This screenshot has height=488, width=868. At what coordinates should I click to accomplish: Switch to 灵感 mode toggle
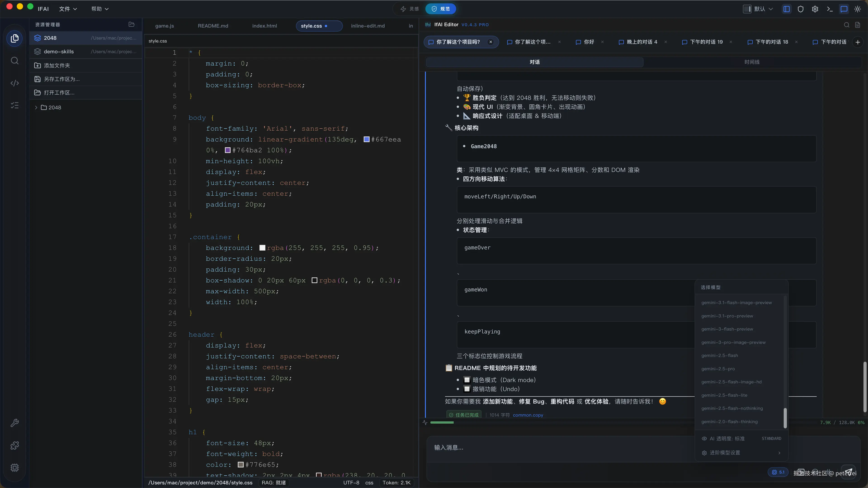pyautogui.click(x=410, y=9)
